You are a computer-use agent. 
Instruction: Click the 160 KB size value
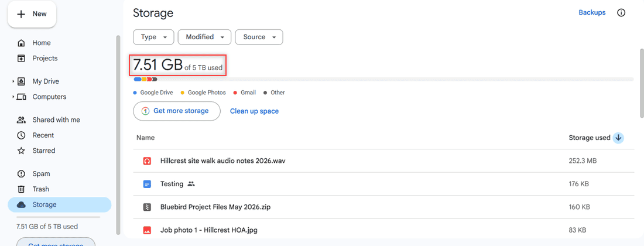pyautogui.click(x=579, y=207)
